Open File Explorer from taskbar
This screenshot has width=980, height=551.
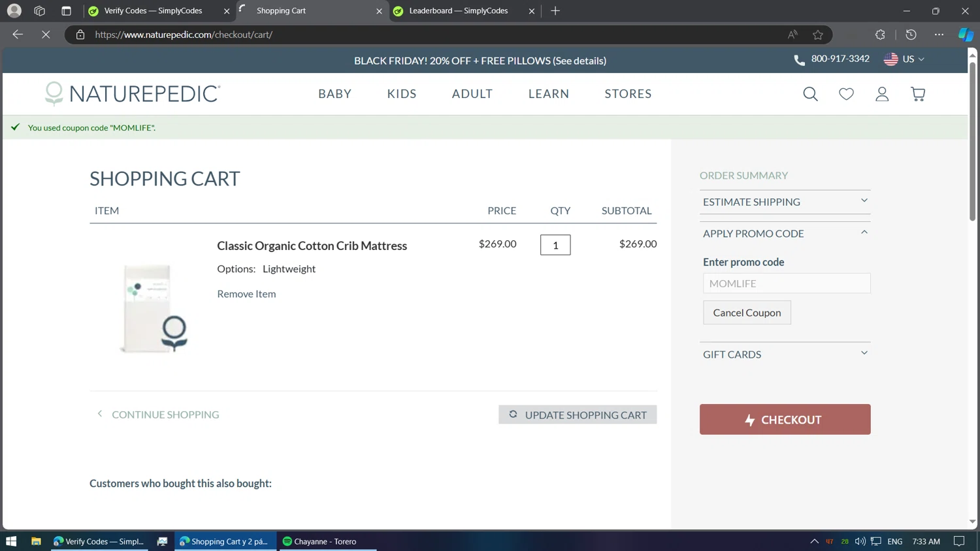[x=36, y=541]
